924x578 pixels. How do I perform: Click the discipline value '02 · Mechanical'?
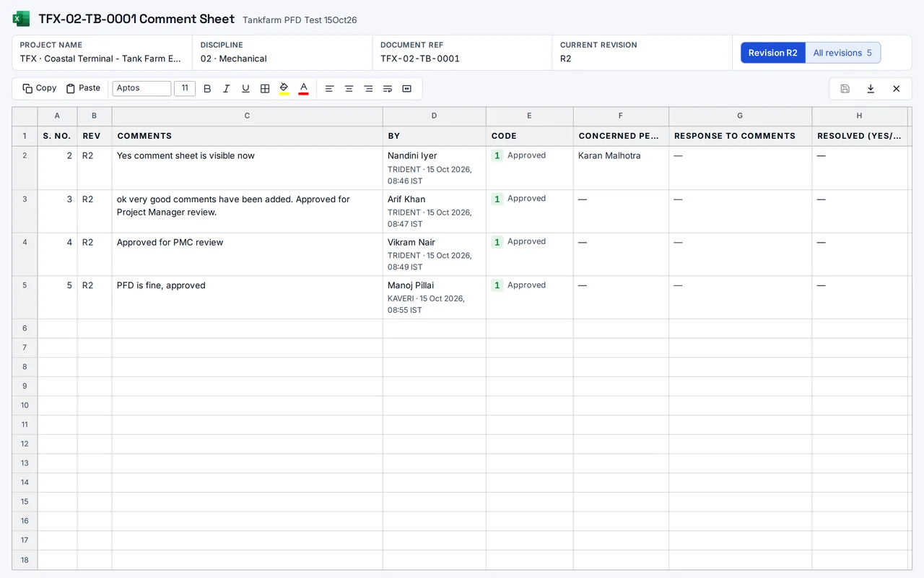234,59
